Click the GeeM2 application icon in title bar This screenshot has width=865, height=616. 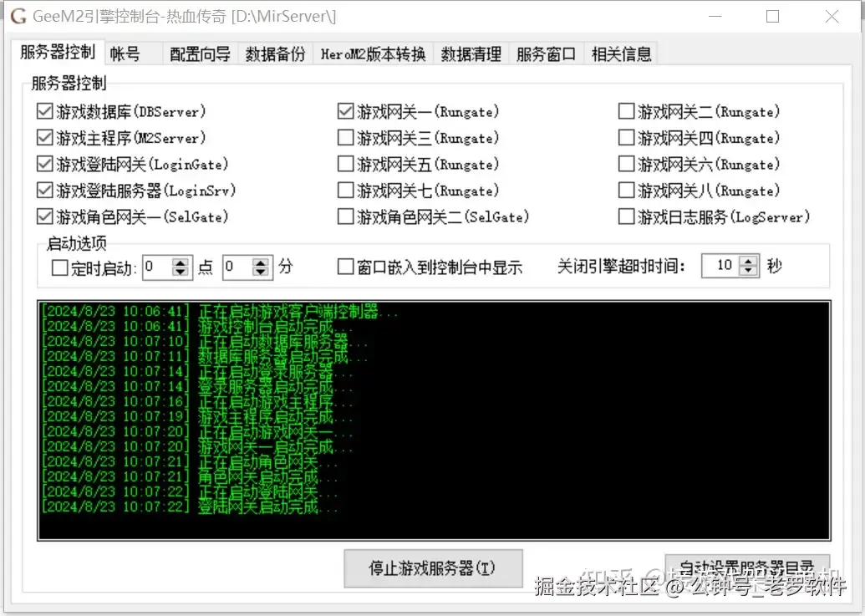[x=18, y=16]
